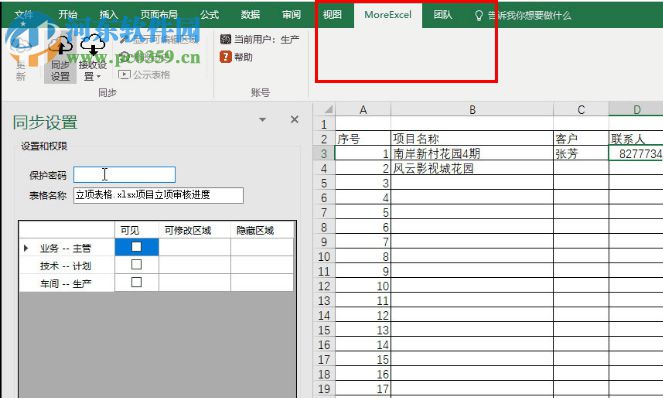
Task: Click the 表格名称 input field
Action: [x=158, y=195]
